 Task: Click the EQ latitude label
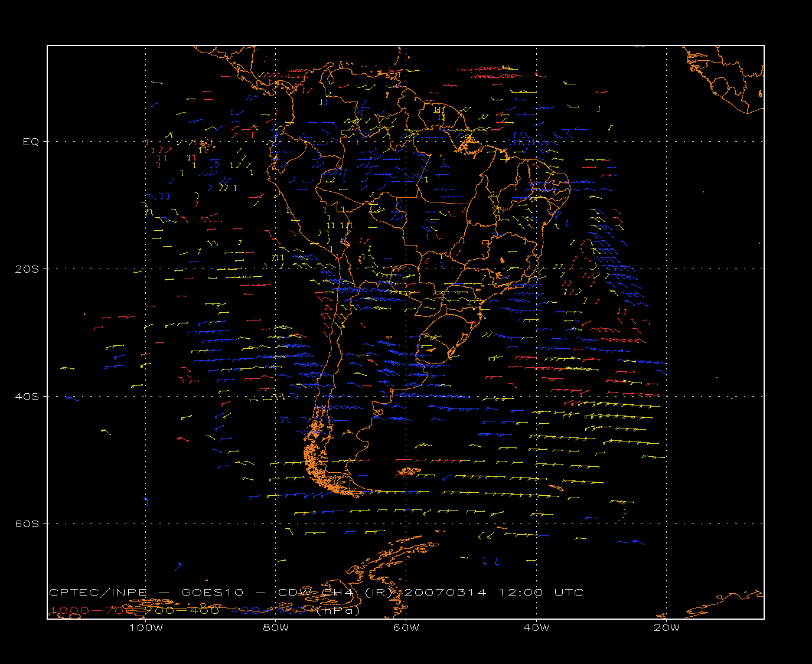click(31, 142)
